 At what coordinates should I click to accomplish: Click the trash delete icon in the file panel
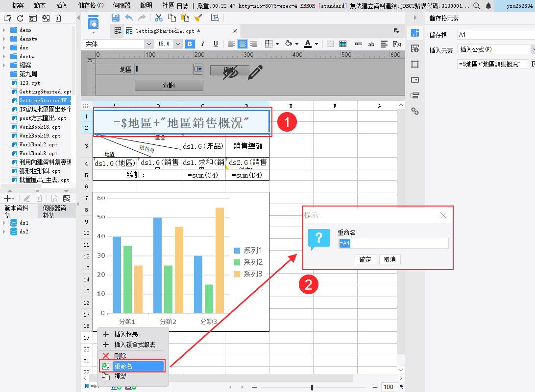pyautogui.click(x=58, y=19)
